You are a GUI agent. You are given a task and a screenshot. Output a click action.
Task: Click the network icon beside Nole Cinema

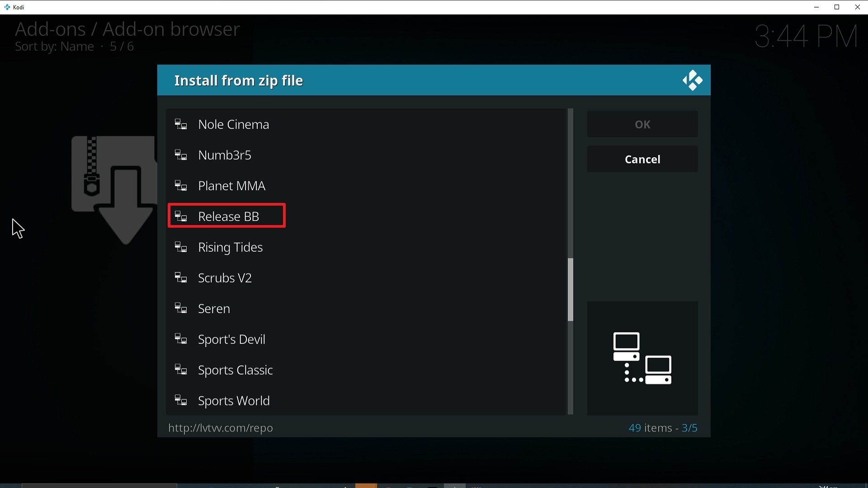[x=181, y=124]
